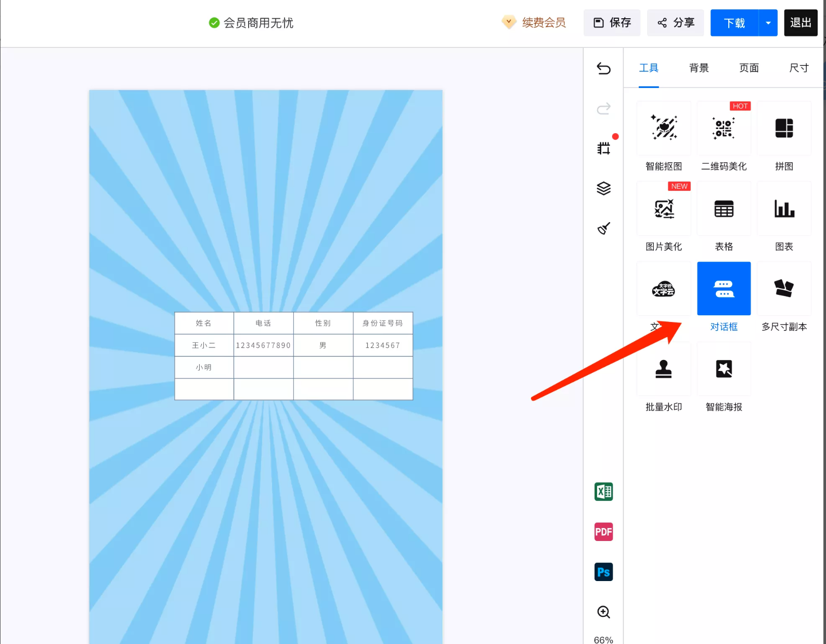Click the empty cell right of 小明

(x=264, y=367)
